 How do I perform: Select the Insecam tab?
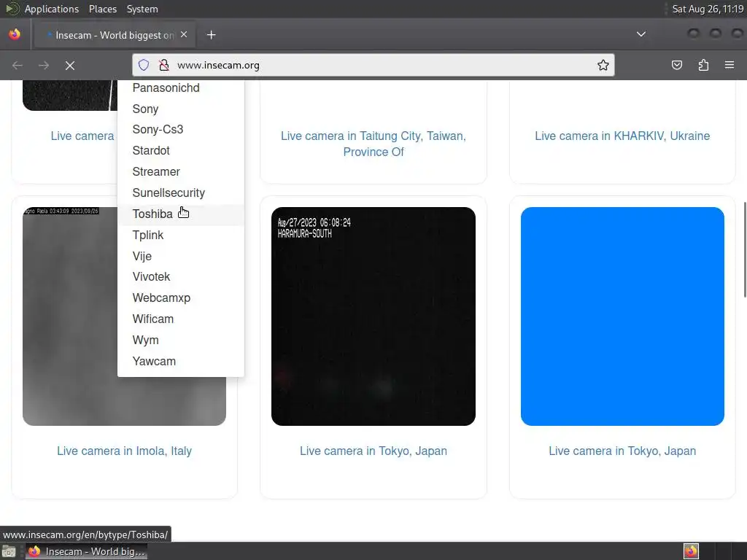pos(115,35)
